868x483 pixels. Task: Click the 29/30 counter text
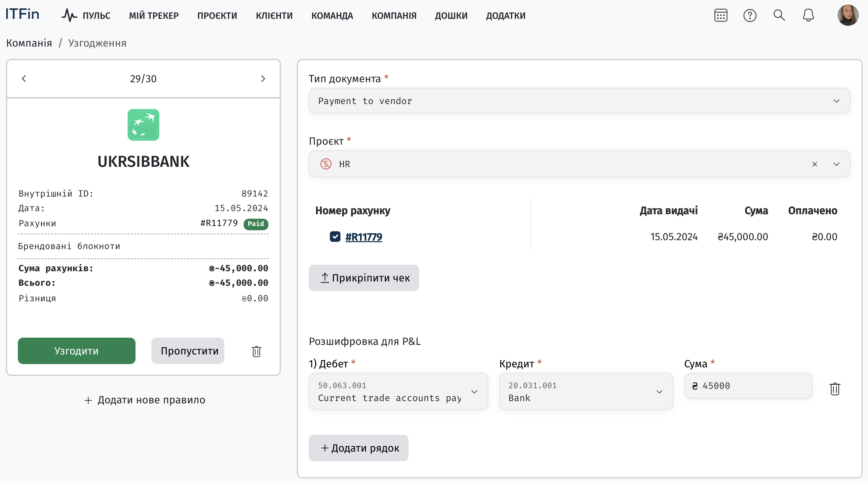143,79
